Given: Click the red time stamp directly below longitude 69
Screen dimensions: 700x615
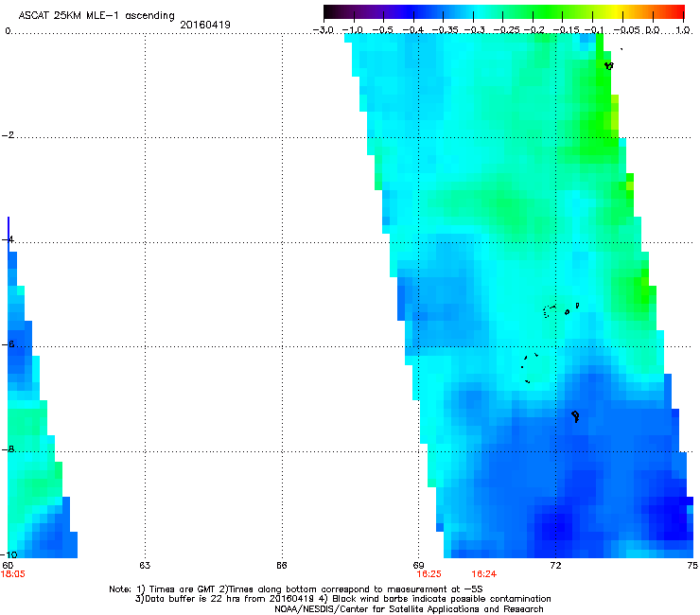Looking at the screenshot, I should (x=429, y=574).
